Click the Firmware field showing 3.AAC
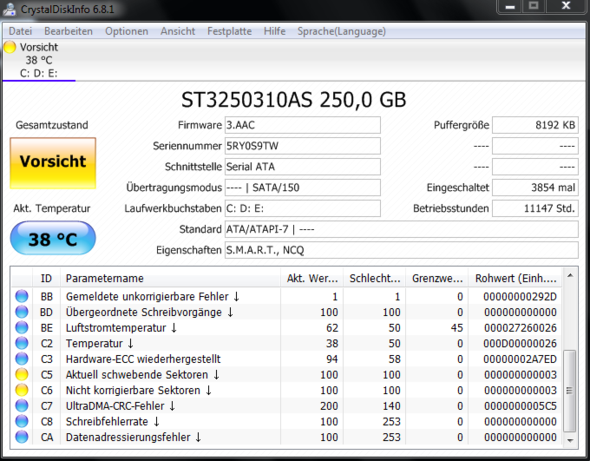 click(303, 125)
